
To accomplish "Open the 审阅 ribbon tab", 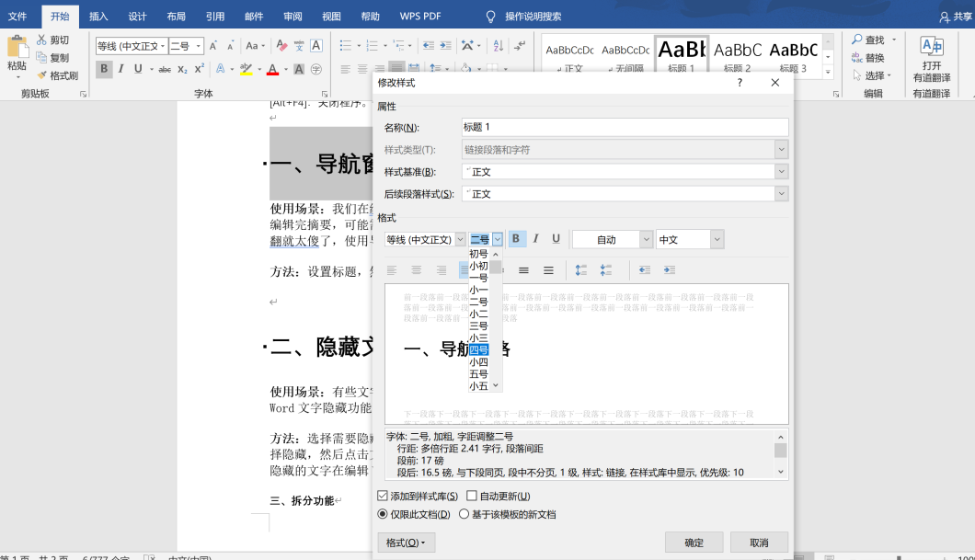I will pyautogui.click(x=292, y=16).
